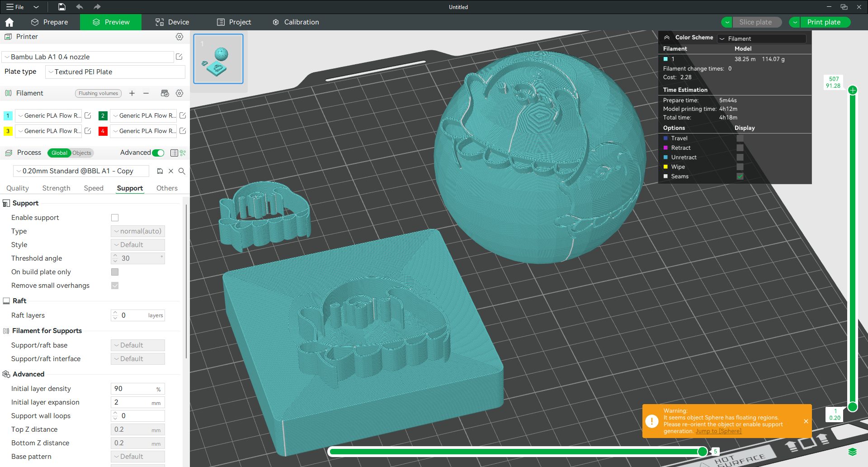Open the support Style dropdown
Screen dimensions: 868x467
point(138,245)
